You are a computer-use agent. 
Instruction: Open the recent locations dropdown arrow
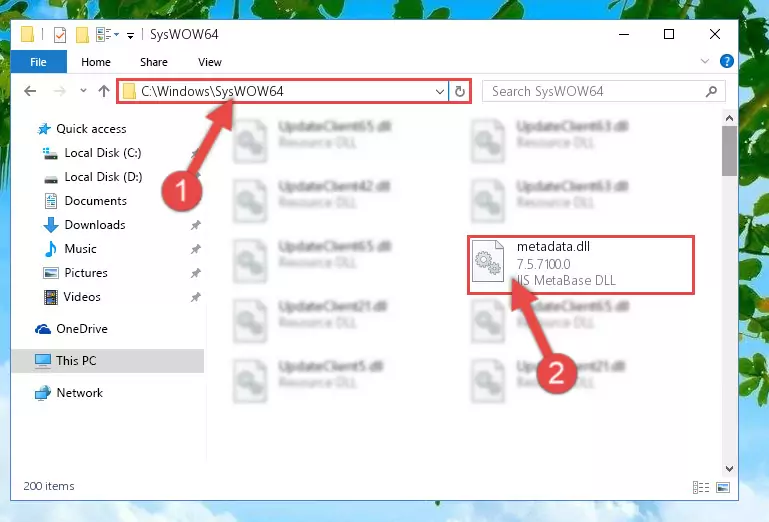pyautogui.click(x=83, y=91)
